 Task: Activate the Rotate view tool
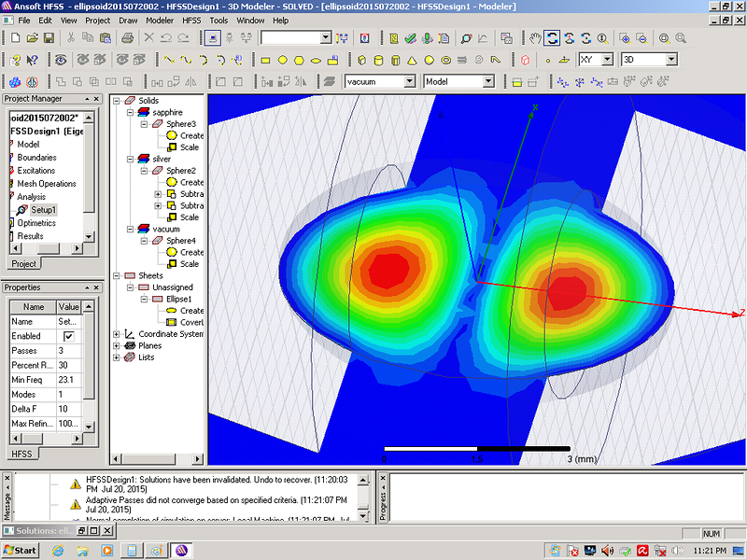[x=552, y=38]
